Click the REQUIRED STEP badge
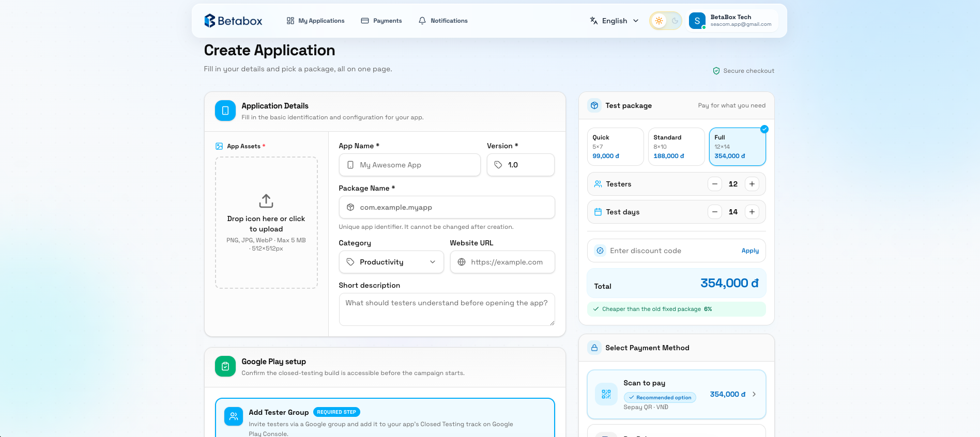 (336, 412)
